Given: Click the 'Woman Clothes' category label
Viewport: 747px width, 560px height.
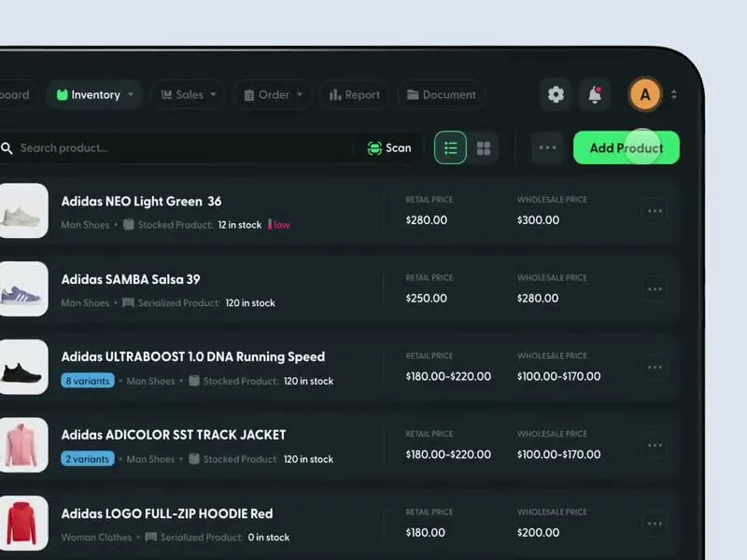Looking at the screenshot, I should coord(96,538).
